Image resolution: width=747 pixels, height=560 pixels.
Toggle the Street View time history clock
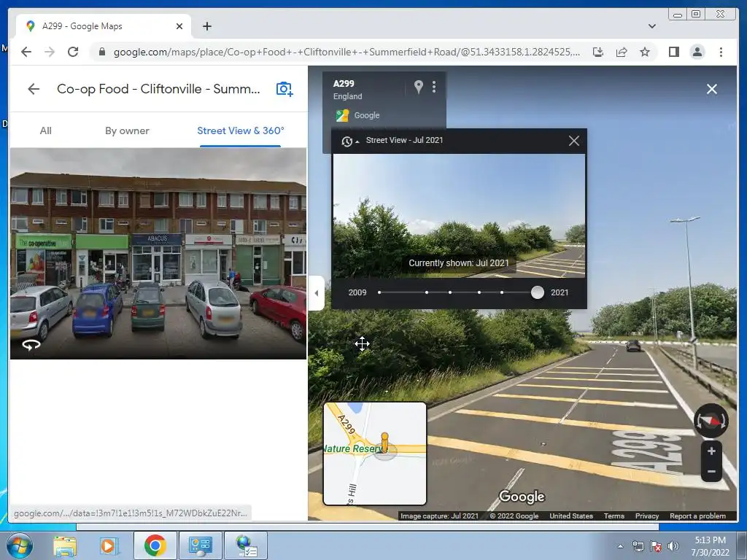click(348, 141)
